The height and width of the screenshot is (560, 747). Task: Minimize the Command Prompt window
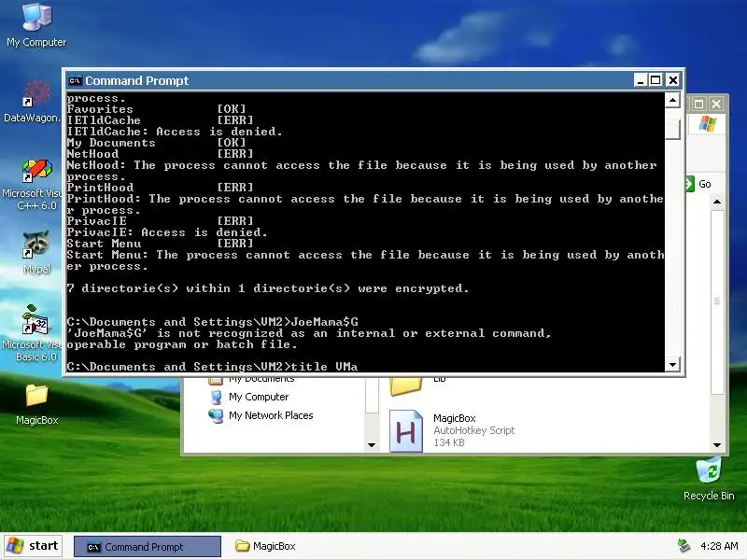(641, 80)
